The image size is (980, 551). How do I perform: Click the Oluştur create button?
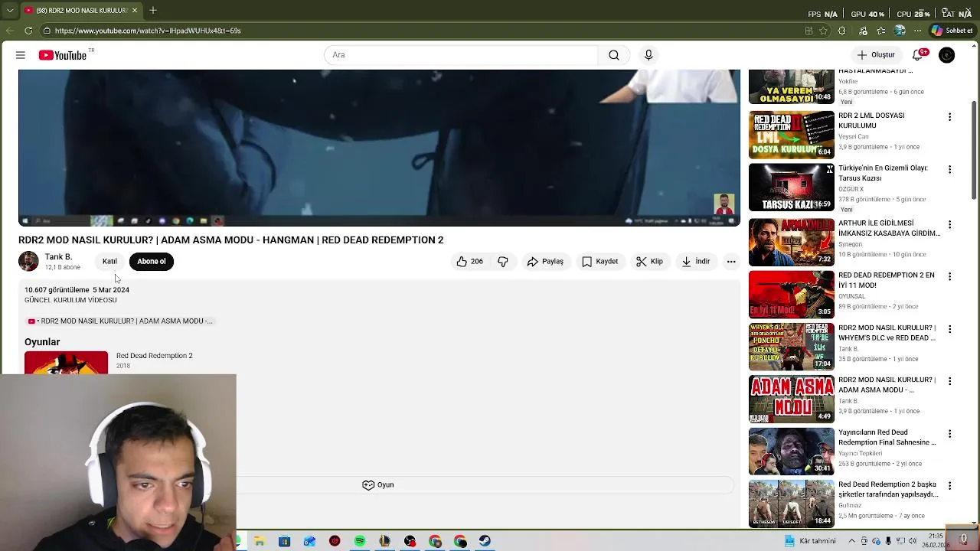point(876,55)
